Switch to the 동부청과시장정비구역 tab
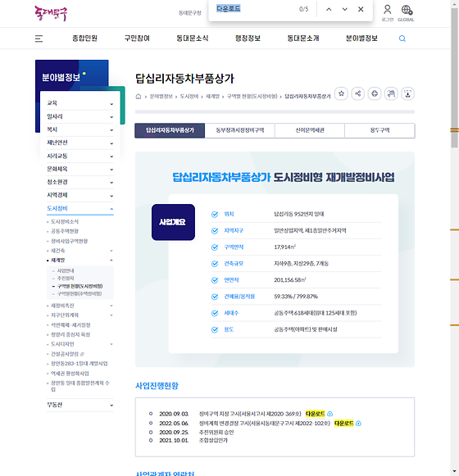 [240, 130]
